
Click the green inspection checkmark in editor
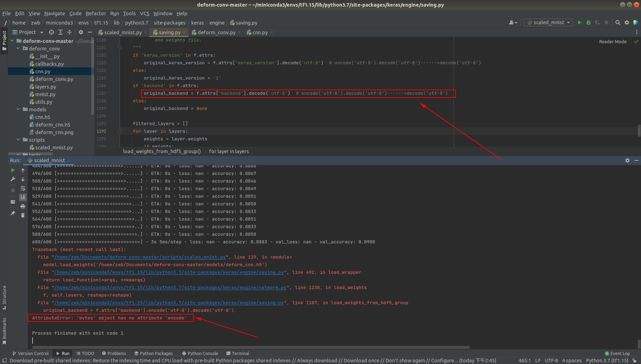636,41
